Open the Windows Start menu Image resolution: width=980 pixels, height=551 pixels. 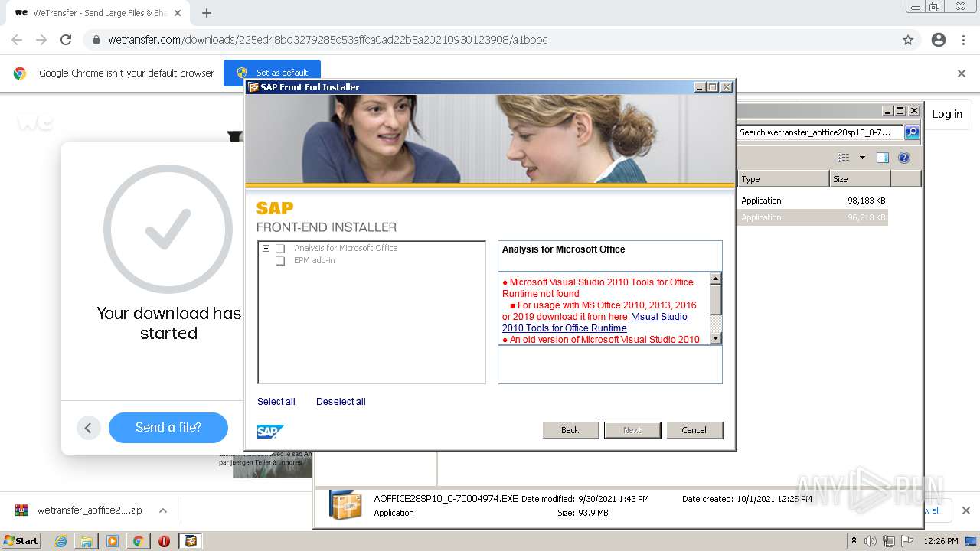pyautogui.click(x=21, y=541)
